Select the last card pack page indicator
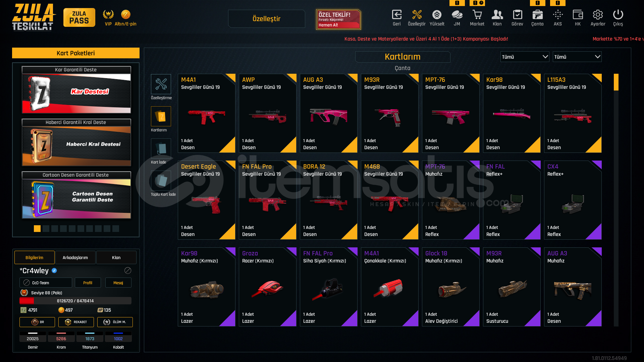Image resolution: width=644 pixels, height=362 pixels. point(116,229)
